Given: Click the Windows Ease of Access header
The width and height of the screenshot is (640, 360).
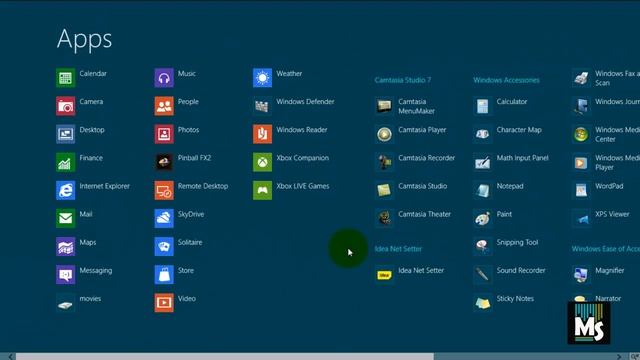Looking at the screenshot, I should (606, 249).
